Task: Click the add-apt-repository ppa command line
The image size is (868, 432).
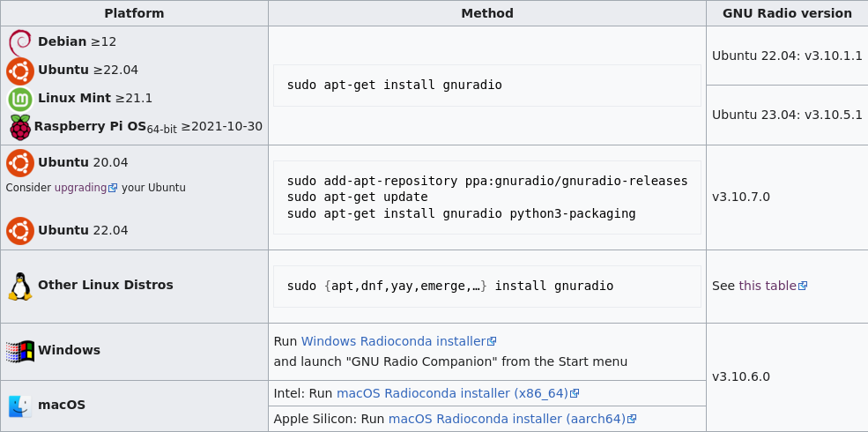Action: click(x=487, y=181)
